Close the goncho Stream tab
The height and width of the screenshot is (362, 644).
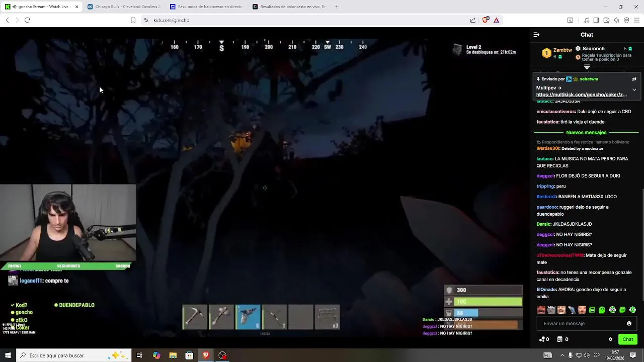tap(76, 7)
